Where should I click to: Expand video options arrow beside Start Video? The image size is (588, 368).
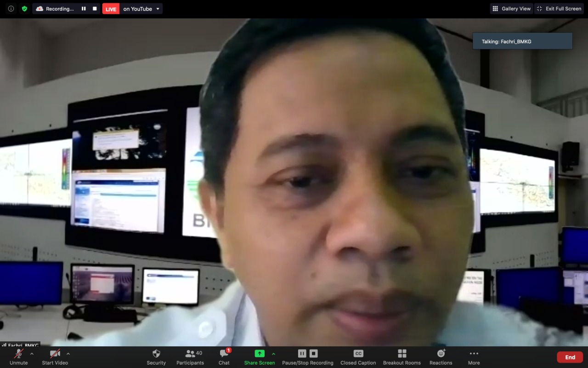pyautogui.click(x=68, y=354)
